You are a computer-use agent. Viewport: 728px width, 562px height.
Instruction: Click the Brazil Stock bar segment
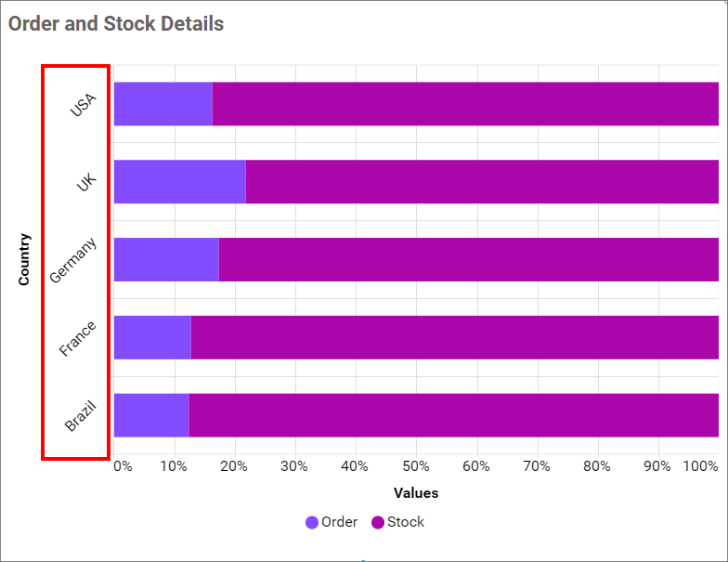coord(453,415)
